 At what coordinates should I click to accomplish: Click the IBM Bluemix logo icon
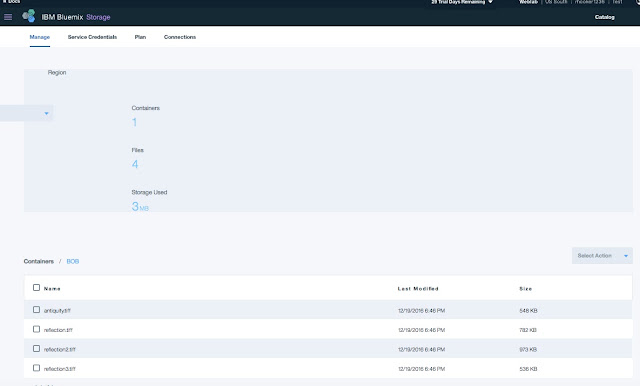pyautogui.click(x=29, y=16)
